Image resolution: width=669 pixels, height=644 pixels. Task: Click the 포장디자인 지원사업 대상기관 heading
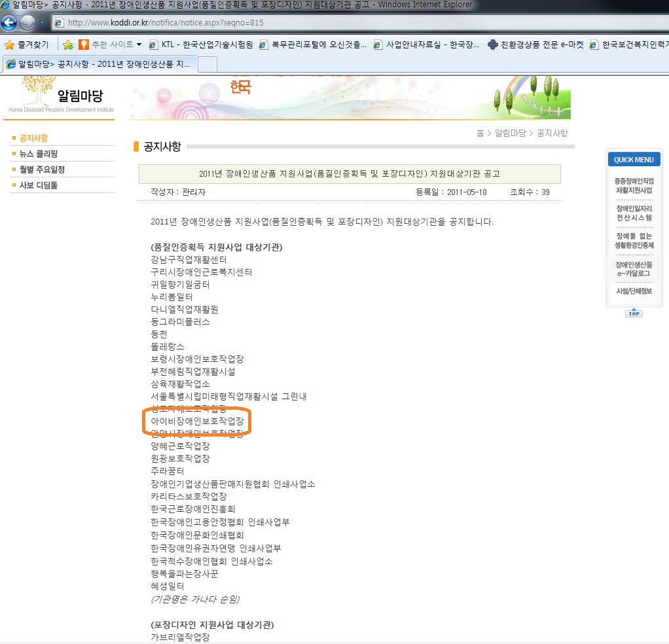tap(212, 625)
